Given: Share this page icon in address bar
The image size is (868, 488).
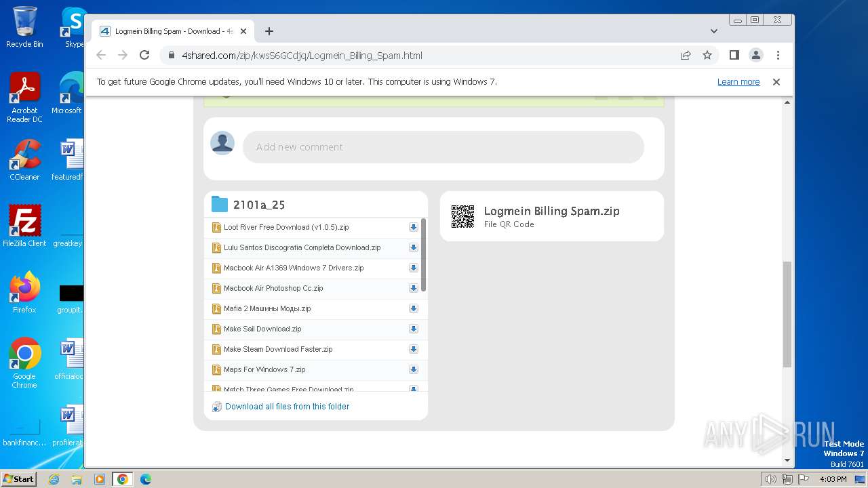Looking at the screenshot, I should coord(686,55).
